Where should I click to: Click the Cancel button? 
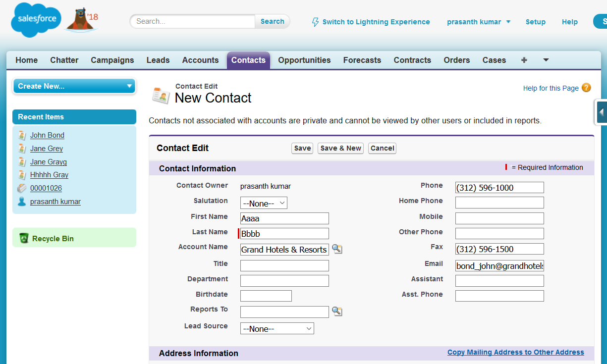coord(383,148)
